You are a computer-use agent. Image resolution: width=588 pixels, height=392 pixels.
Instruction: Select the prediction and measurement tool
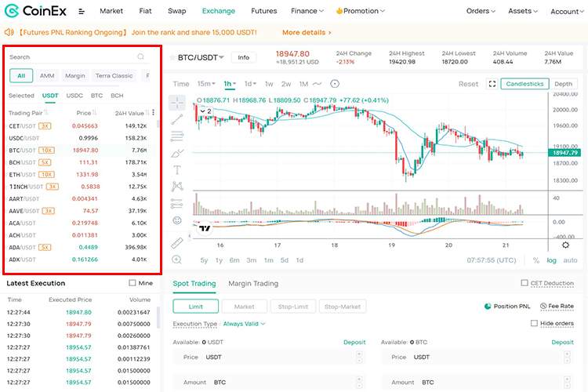coord(176,203)
